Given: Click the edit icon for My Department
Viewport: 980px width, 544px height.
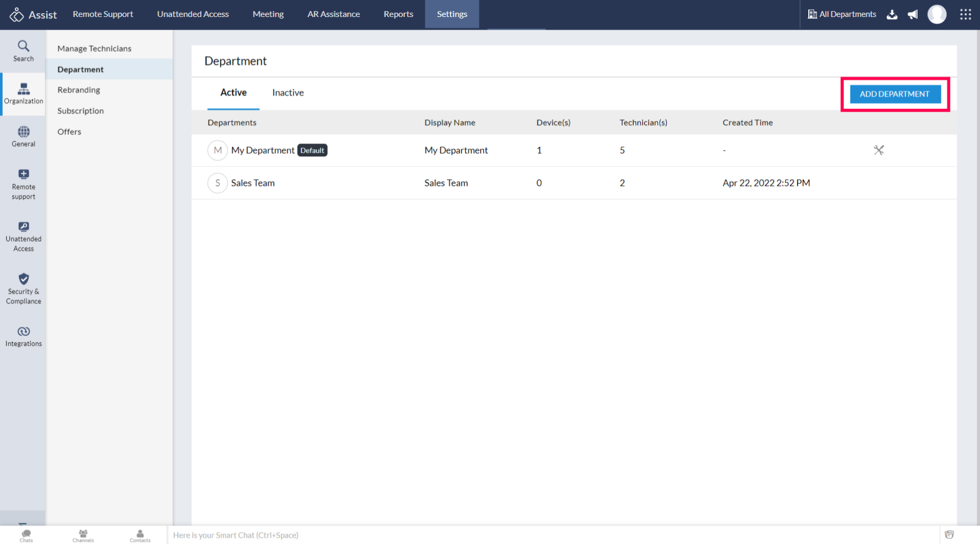Looking at the screenshot, I should [879, 150].
